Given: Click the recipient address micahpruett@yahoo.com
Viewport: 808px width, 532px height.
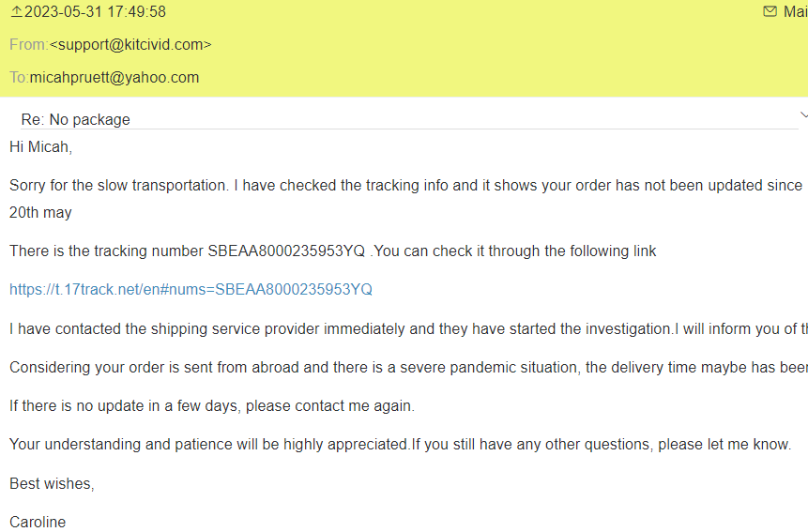Looking at the screenshot, I should click(x=114, y=78).
